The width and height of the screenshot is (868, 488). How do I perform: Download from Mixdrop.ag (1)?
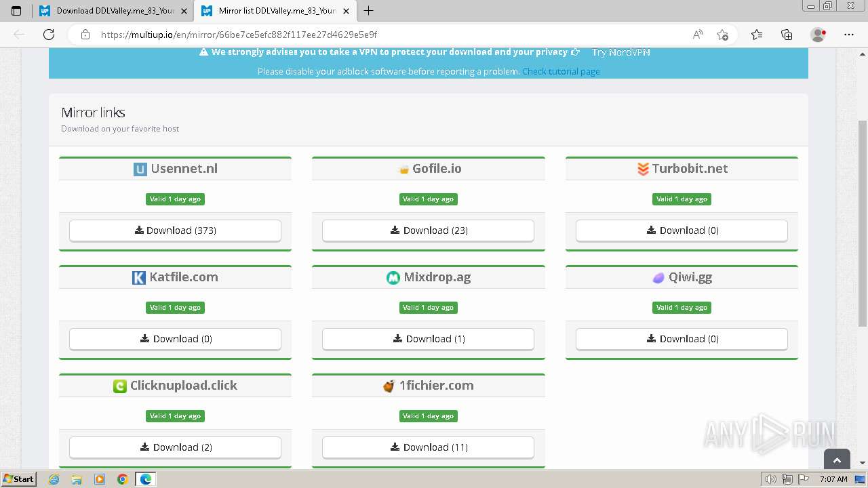428,339
